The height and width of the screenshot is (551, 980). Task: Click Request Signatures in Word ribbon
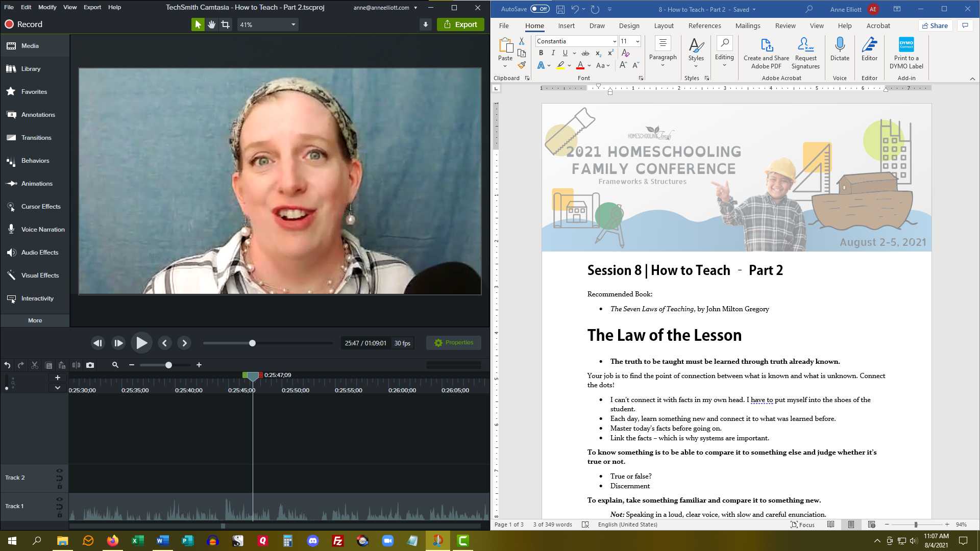point(805,53)
